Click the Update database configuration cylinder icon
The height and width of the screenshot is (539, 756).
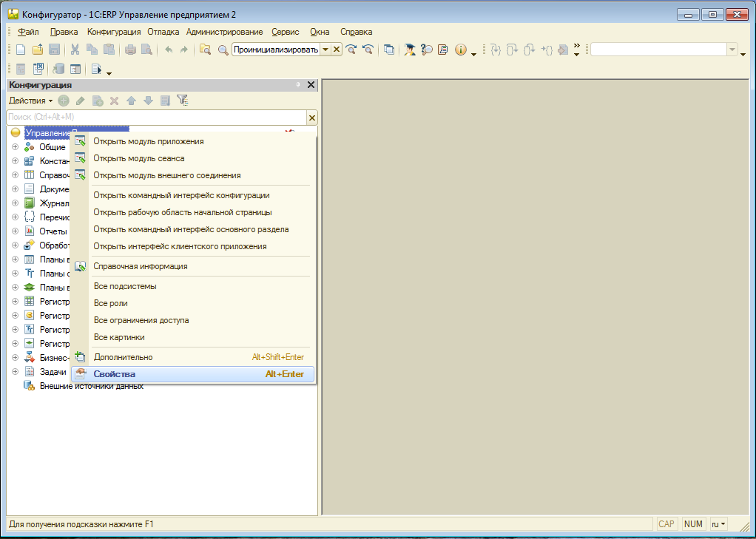(x=58, y=69)
